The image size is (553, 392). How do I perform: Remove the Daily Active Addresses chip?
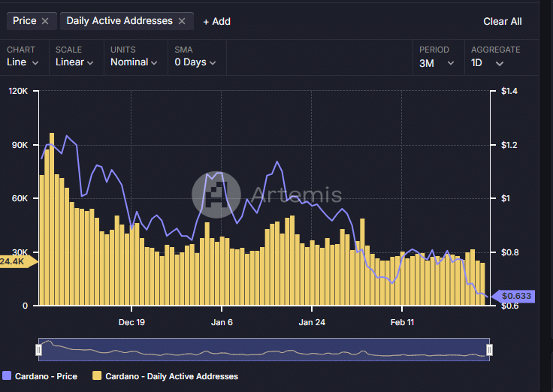182,21
